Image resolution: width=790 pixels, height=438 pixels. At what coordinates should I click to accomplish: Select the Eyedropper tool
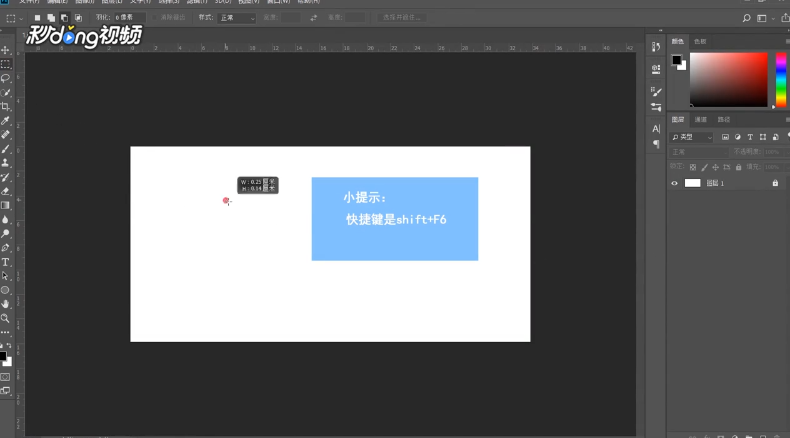pos(6,120)
